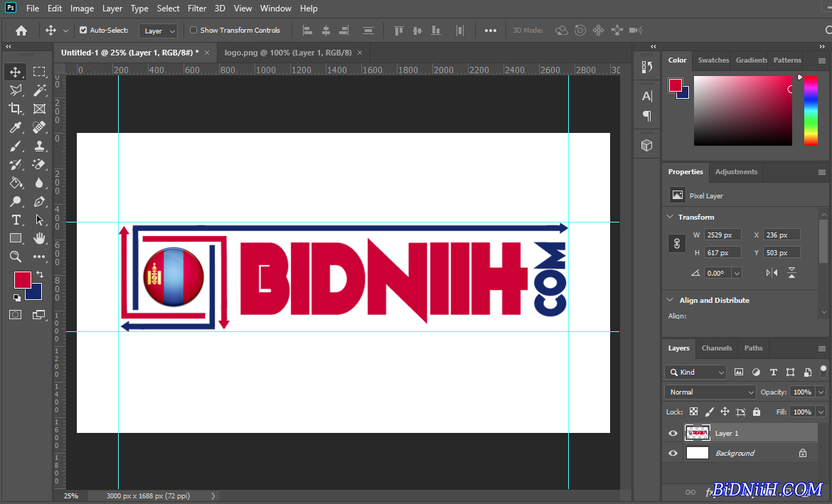Select the Horizontal Type tool
832x504 pixels.
click(x=16, y=220)
